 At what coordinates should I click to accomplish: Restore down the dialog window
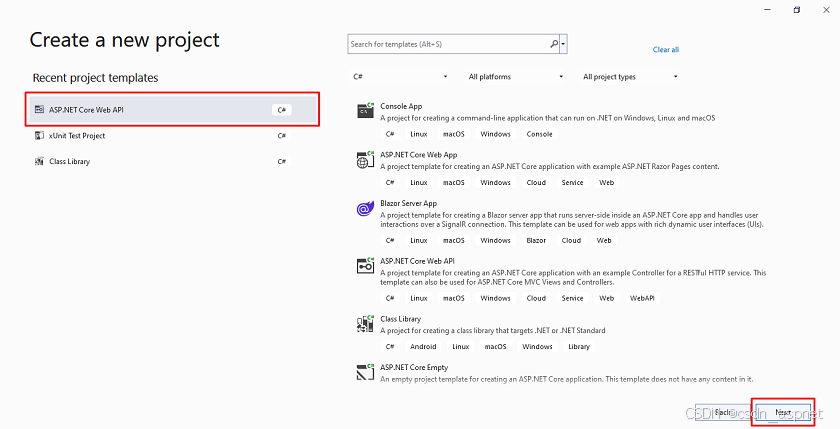tap(797, 10)
